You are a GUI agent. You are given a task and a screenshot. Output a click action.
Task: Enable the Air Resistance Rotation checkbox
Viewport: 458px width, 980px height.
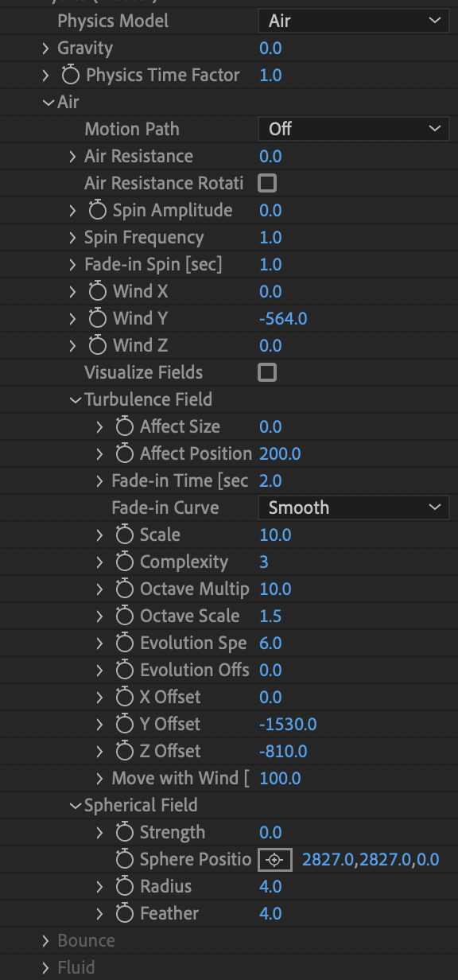pyautogui.click(x=267, y=183)
